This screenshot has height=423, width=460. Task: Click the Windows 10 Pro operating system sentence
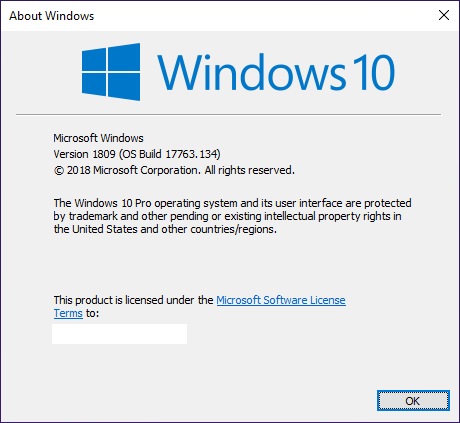pyautogui.click(x=232, y=203)
